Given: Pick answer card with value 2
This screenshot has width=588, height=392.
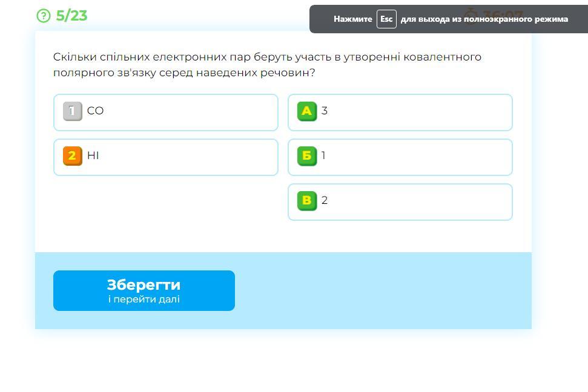Looking at the screenshot, I should (x=400, y=202).
